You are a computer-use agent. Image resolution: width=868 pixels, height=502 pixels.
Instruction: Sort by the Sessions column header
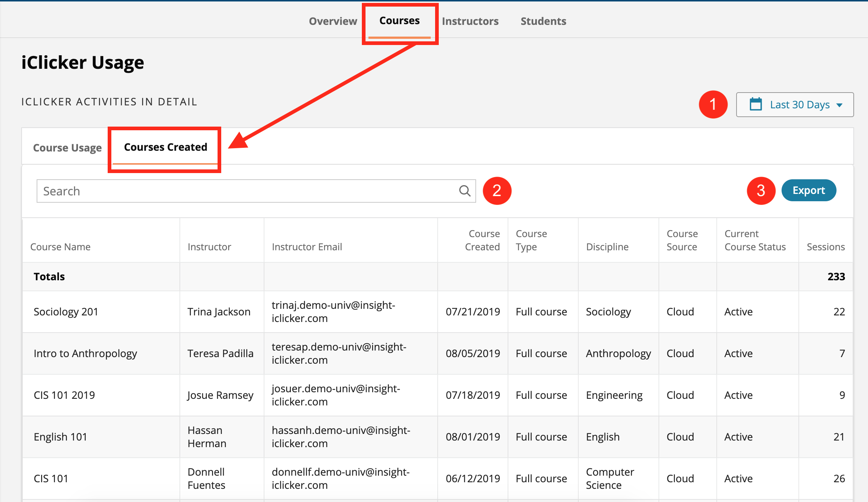(825, 246)
